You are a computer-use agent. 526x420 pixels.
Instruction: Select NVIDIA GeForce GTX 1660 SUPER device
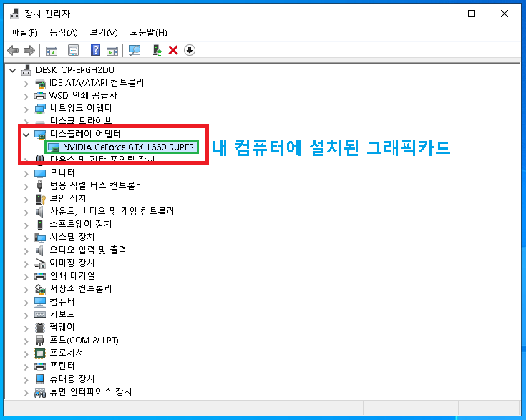(129, 147)
